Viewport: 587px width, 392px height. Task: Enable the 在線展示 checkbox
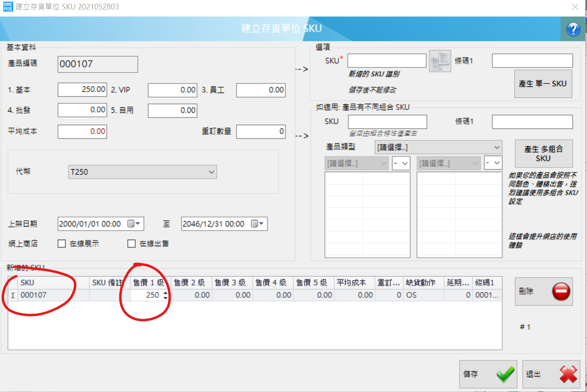[62, 244]
